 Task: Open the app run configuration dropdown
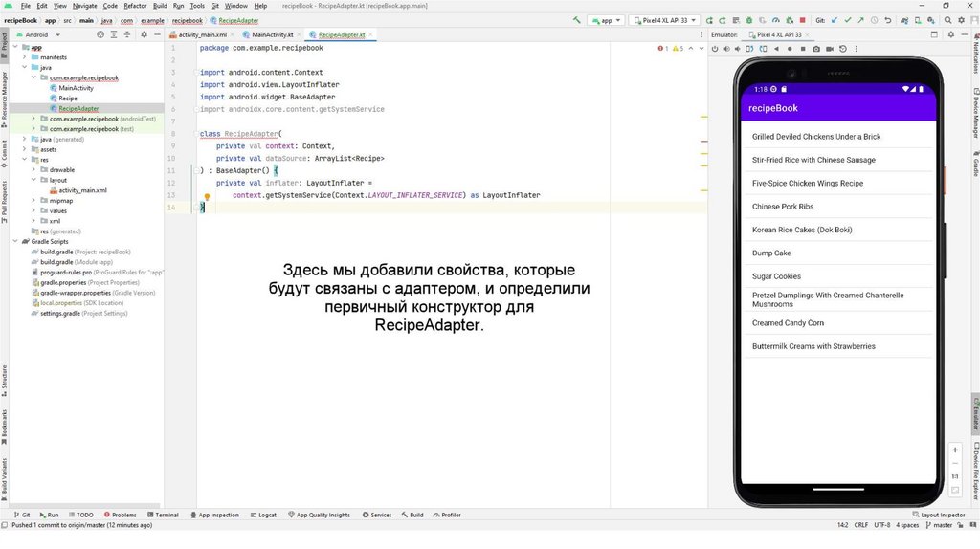[x=605, y=20]
